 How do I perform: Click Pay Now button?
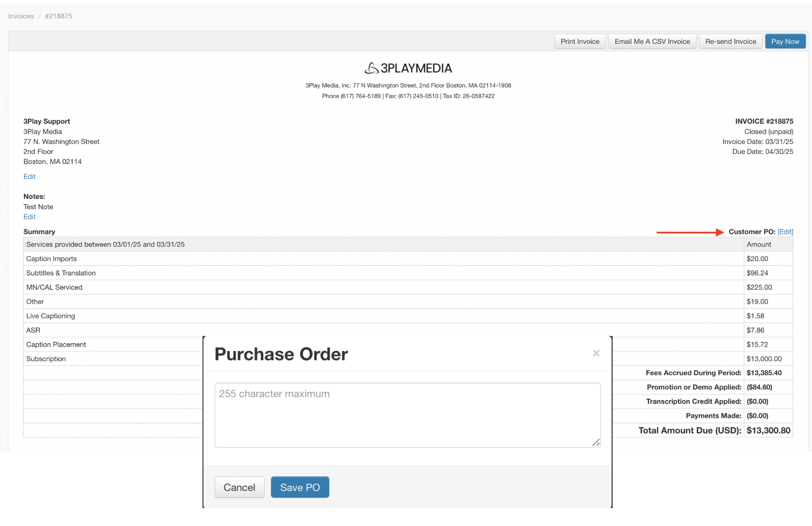point(785,41)
